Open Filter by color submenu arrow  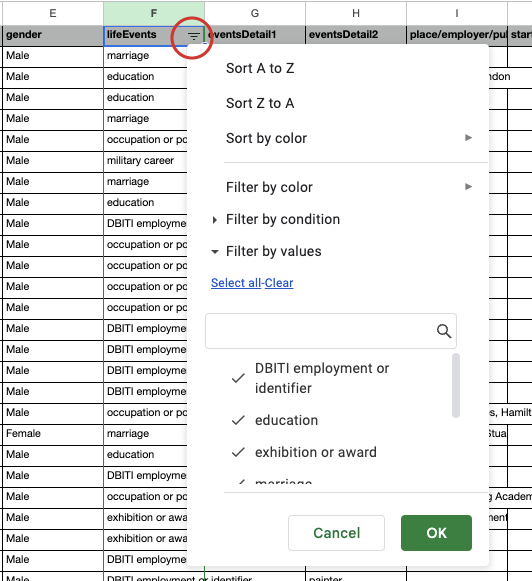(x=469, y=186)
